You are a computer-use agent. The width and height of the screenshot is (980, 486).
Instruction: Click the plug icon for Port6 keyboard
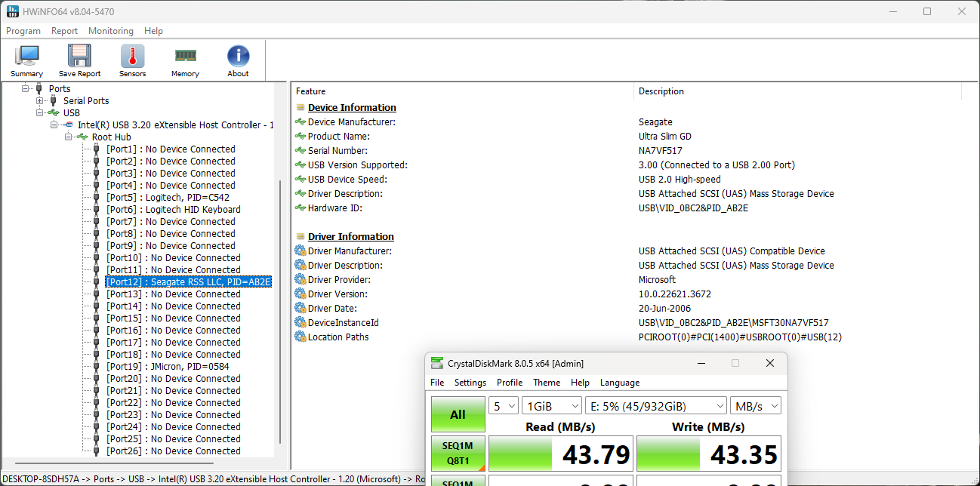click(x=96, y=210)
